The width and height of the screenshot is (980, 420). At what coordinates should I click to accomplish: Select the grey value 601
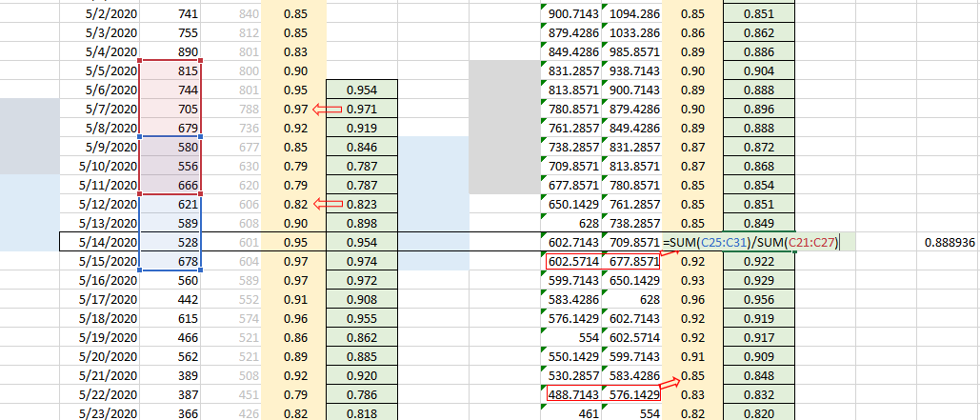tap(231, 242)
